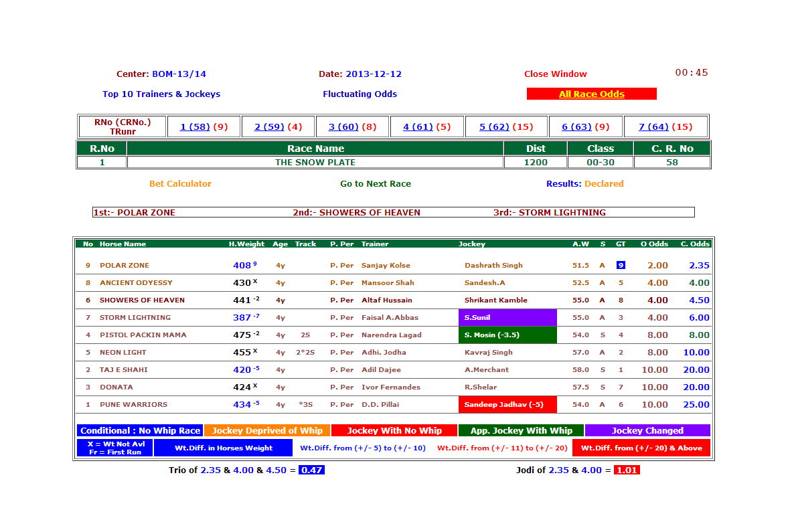Image resolution: width=790 pixels, height=532 pixels.
Task: Click jockey Sandeep Jadhav (-5) cell
Action: point(507,405)
